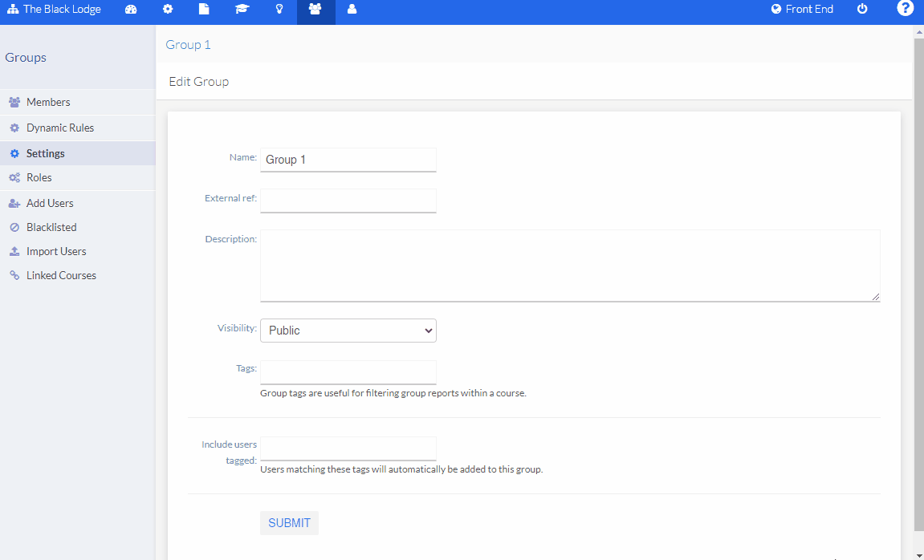Screen dimensions: 924x560
Task: Click Front End in the top bar
Action: pos(802,9)
